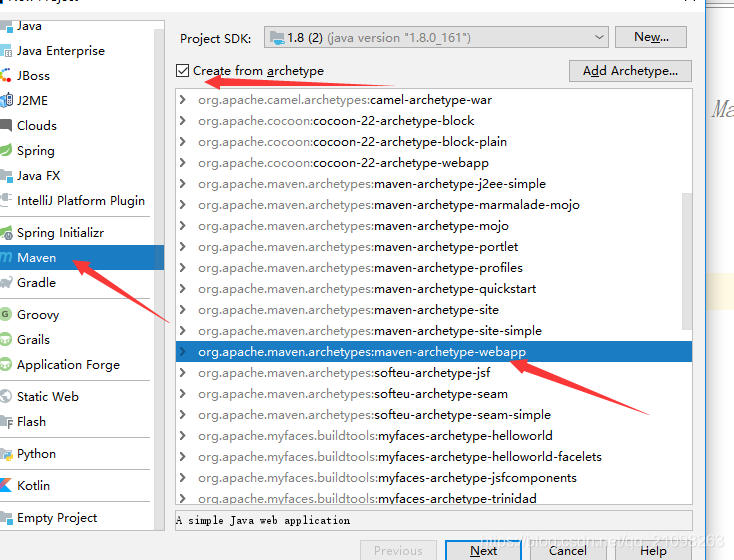Expand selected maven-archetype-webapp entry
Screen dimensions: 734x560
183,352
